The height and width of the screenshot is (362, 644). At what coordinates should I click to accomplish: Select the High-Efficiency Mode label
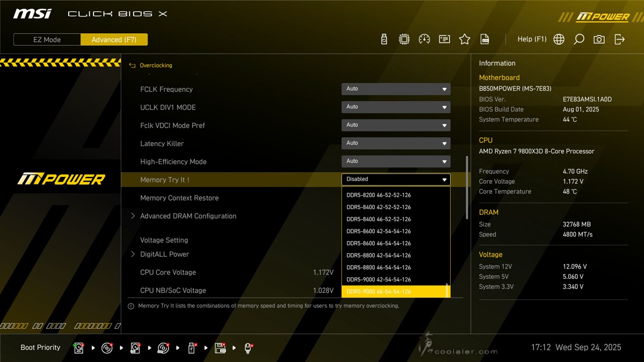tap(173, 162)
